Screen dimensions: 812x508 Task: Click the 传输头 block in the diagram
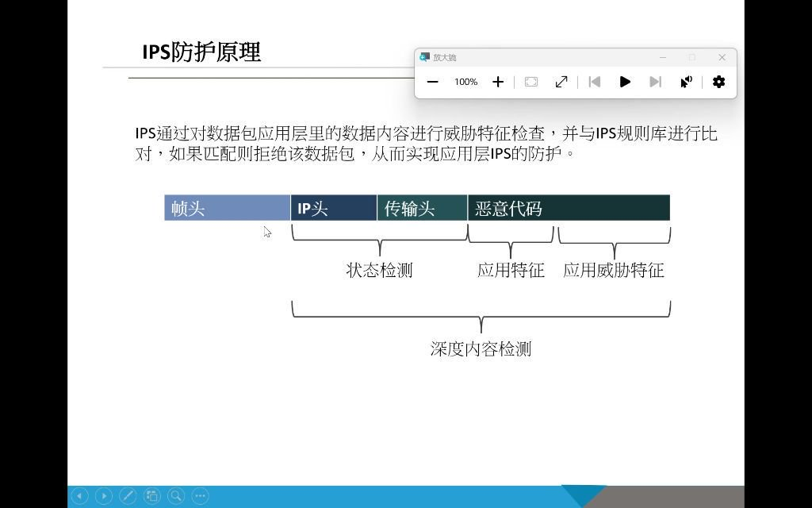pos(422,208)
